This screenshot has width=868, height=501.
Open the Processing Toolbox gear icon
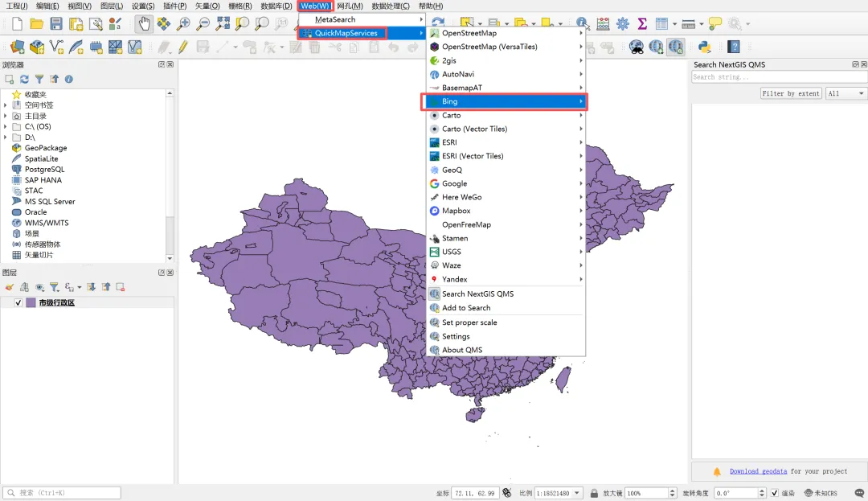click(623, 24)
